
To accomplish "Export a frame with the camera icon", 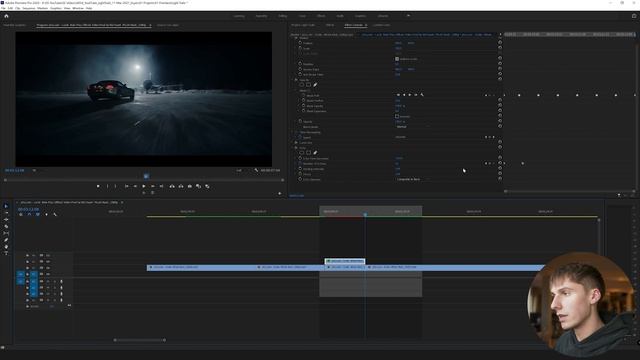I will coord(190,186).
